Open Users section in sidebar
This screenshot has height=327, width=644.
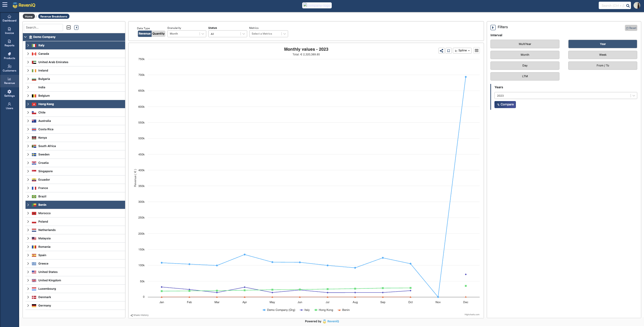coord(9,106)
